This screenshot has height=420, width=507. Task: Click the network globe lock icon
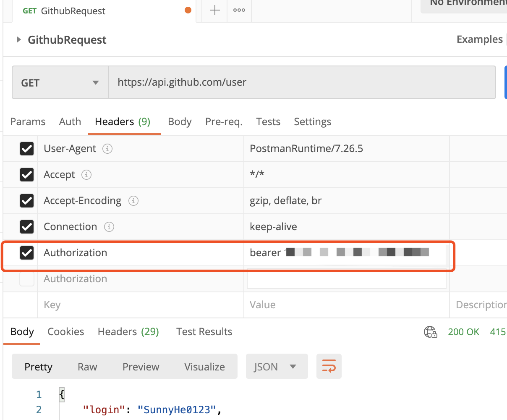tap(430, 332)
